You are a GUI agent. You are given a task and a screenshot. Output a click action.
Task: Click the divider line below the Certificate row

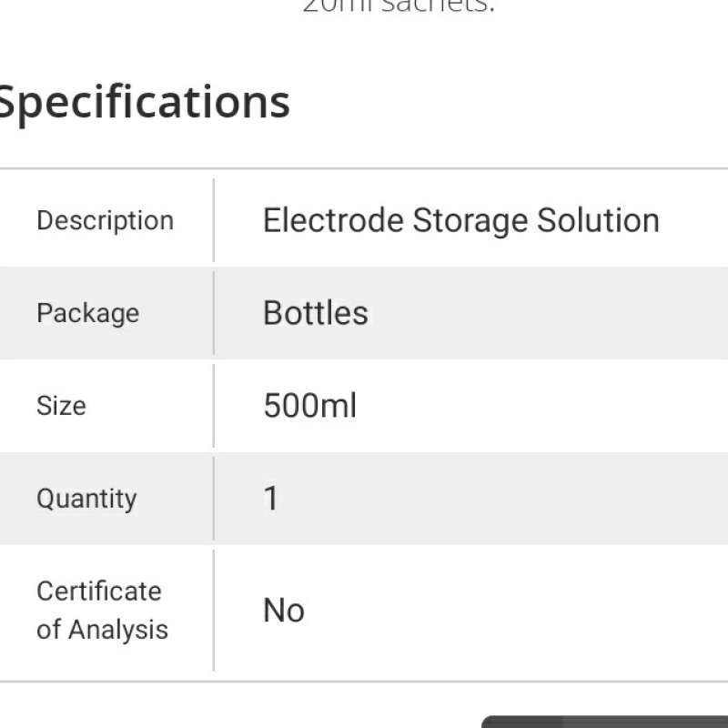364,681
